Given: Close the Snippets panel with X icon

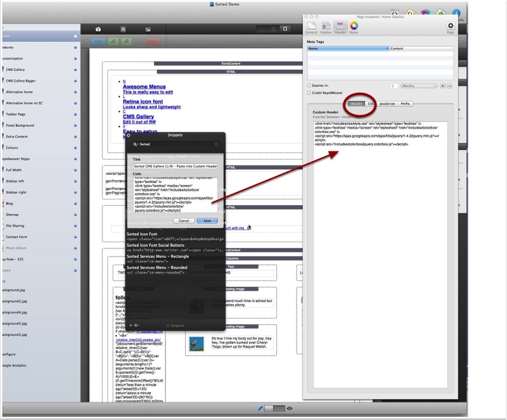Looking at the screenshot, I should point(129,136).
